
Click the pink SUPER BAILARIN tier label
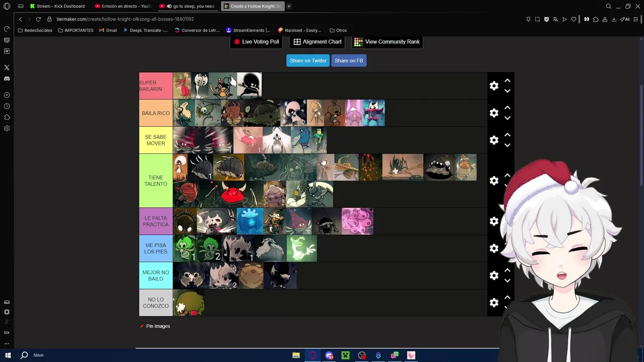point(156,86)
